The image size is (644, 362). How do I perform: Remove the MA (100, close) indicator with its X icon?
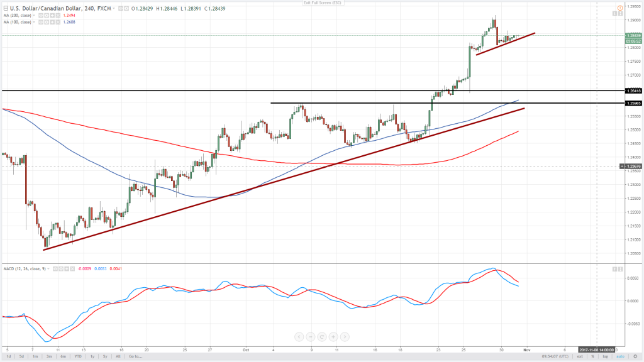tap(58, 22)
